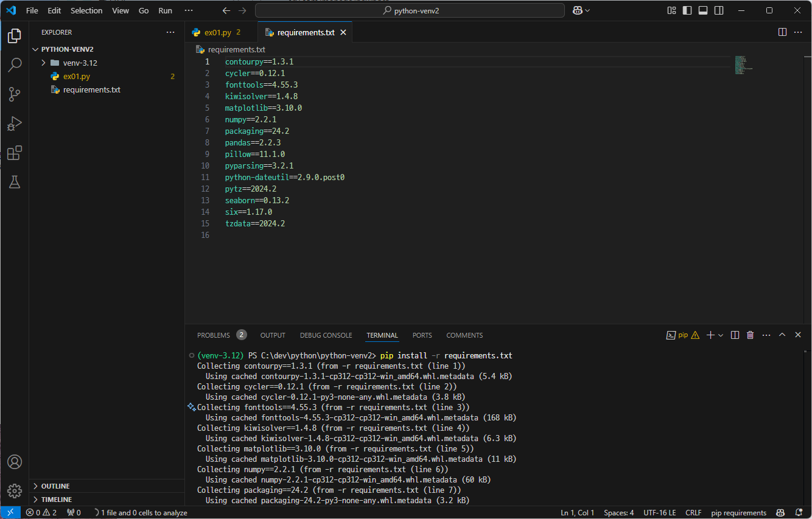Open Explorer Views and More Actions ellipsis
The image size is (812, 519).
(x=170, y=32)
